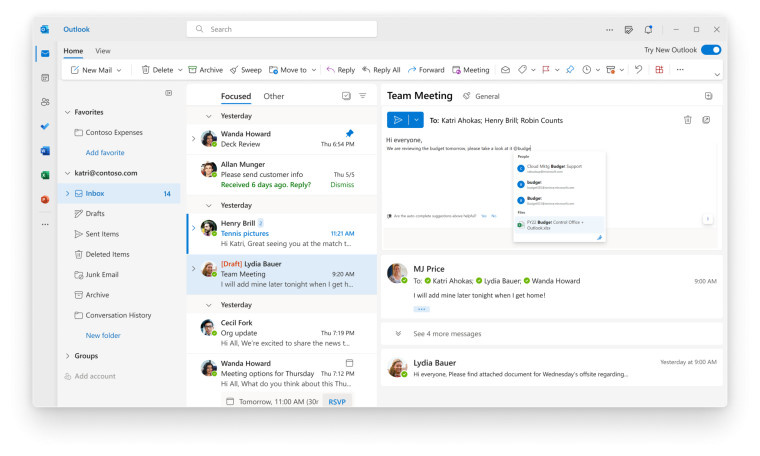The image size is (760, 456).
Task: Discard the draft with trash icon
Action: pos(687,120)
